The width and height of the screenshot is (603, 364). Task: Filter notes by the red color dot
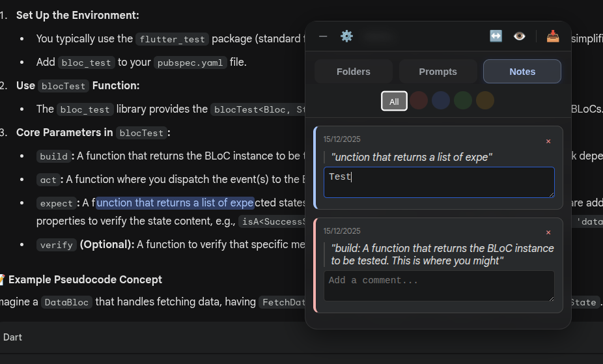coord(419,101)
